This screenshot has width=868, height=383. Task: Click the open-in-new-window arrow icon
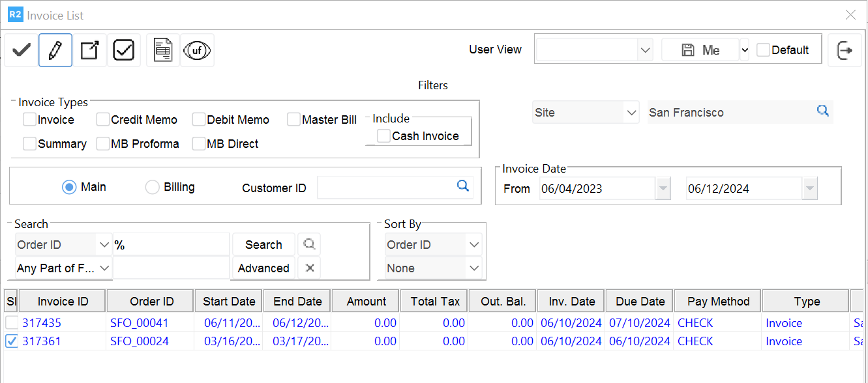coord(89,51)
